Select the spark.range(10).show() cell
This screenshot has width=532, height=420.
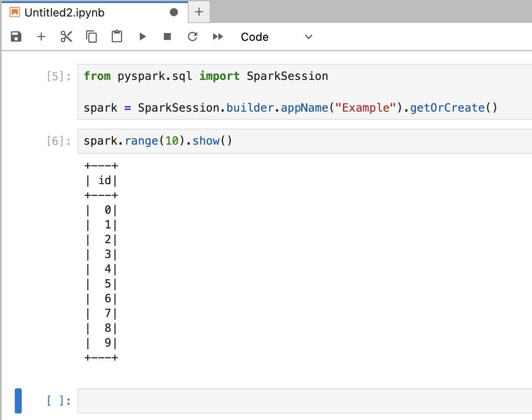click(x=304, y=141)
